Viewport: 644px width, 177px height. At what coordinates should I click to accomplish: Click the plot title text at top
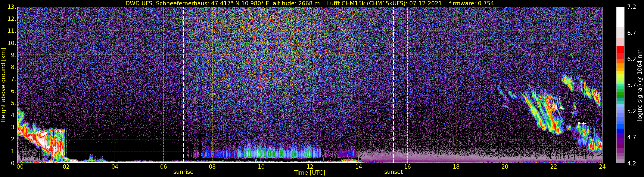click(x=309, y=3)
